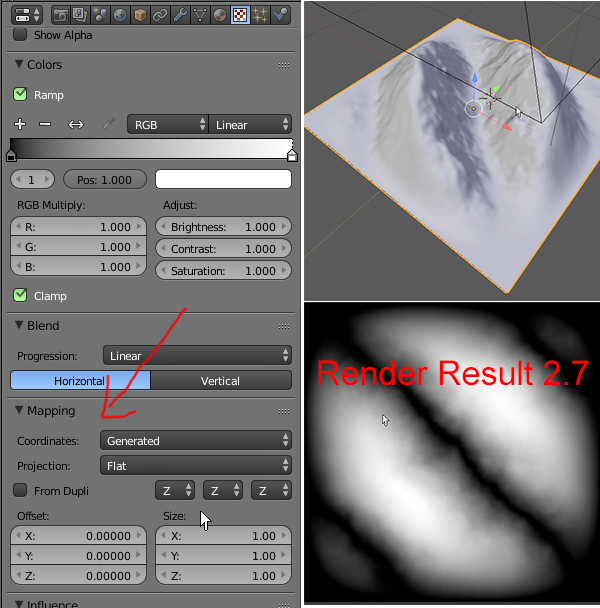Select the white color stop handle
This screenshot has height=608, width=600.
click(292, 155)
